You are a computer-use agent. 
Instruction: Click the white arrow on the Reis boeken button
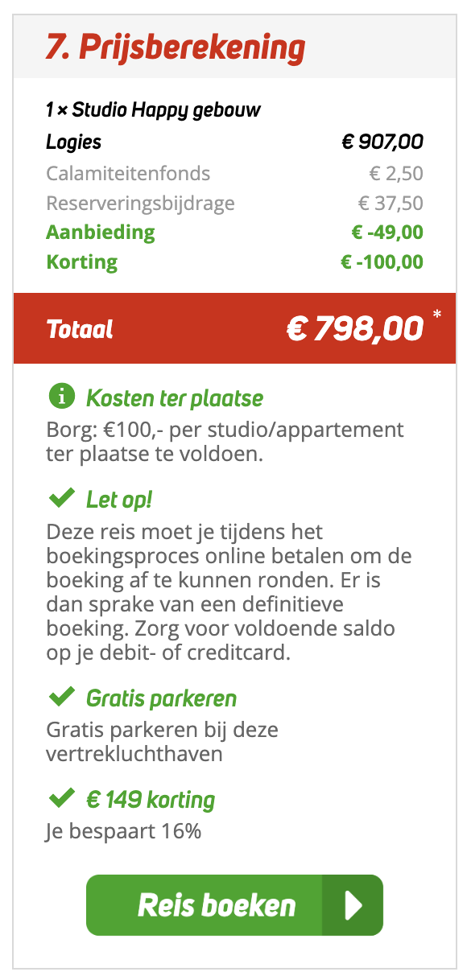353,905
